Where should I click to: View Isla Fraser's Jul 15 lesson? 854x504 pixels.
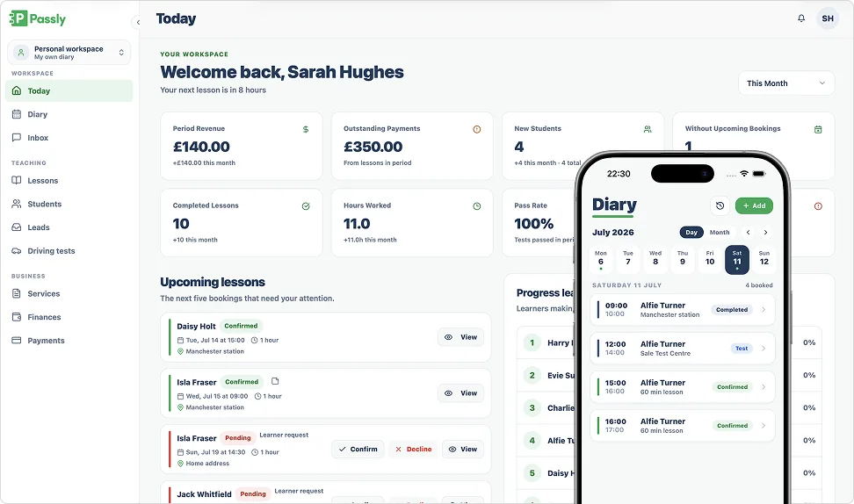click(460, 393)
